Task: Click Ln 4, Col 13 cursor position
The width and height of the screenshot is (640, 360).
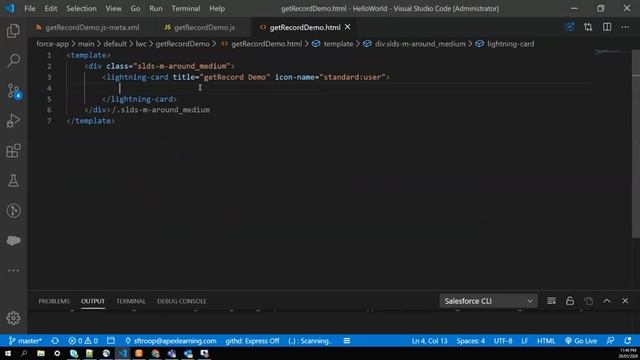Action: (429, 341)
